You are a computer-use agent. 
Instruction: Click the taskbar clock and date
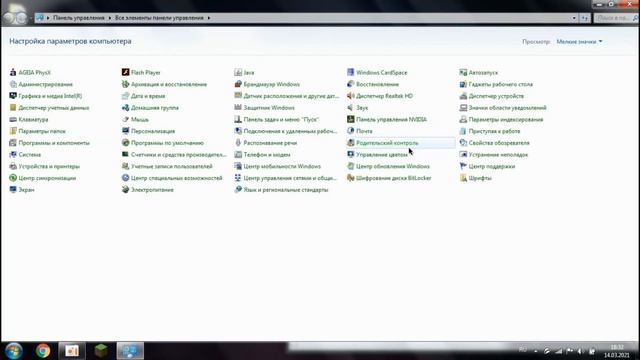[617, 351]
